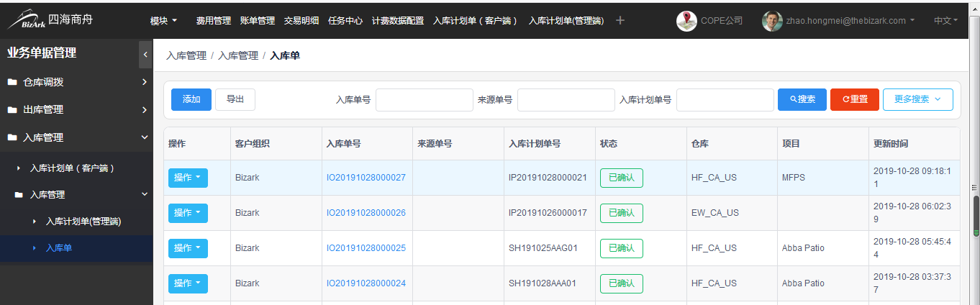Open 操作 dropdown for IO20191028000027

pos(188,178)
